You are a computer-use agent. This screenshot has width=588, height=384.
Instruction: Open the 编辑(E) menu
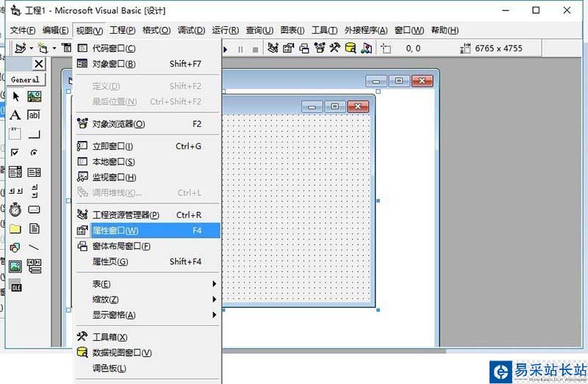click(x=56, y=30)
